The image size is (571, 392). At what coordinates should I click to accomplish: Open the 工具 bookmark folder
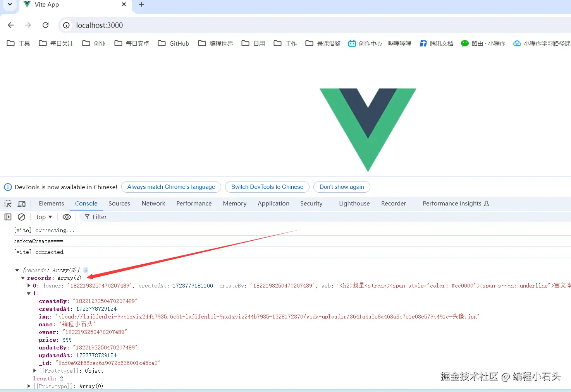[x=19, y=43]
